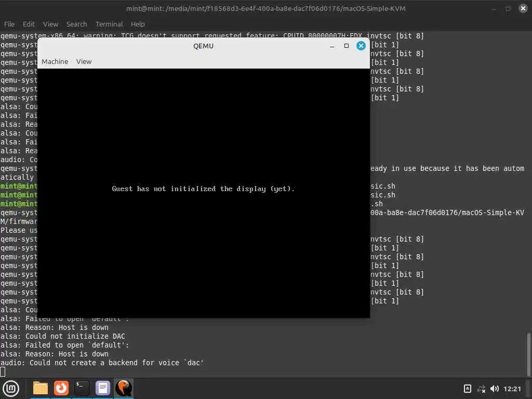Click the QEMU window title bar
The width and height of the screenshot is (532, 399).
click(203, 46)
